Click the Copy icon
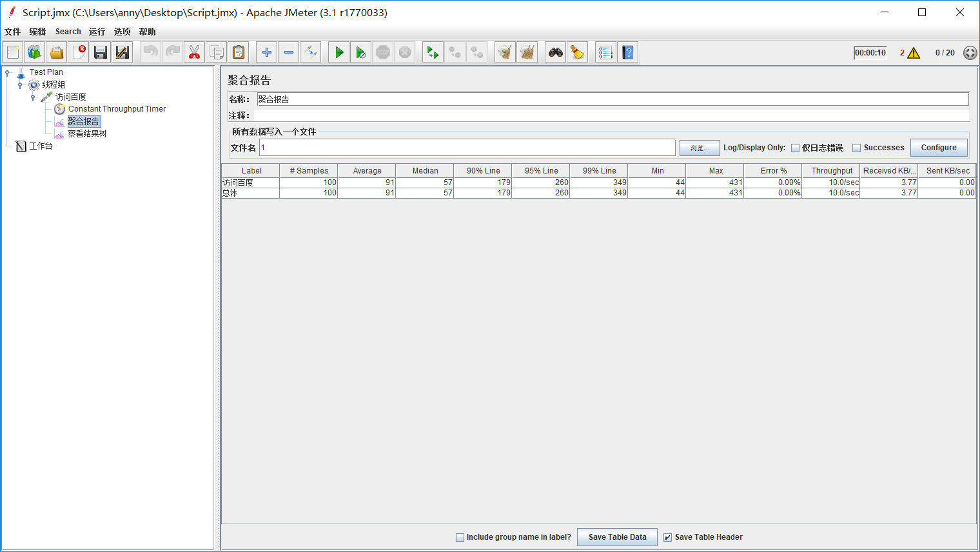The width and height of the screenshot is (980, 552). pos(216,52)
